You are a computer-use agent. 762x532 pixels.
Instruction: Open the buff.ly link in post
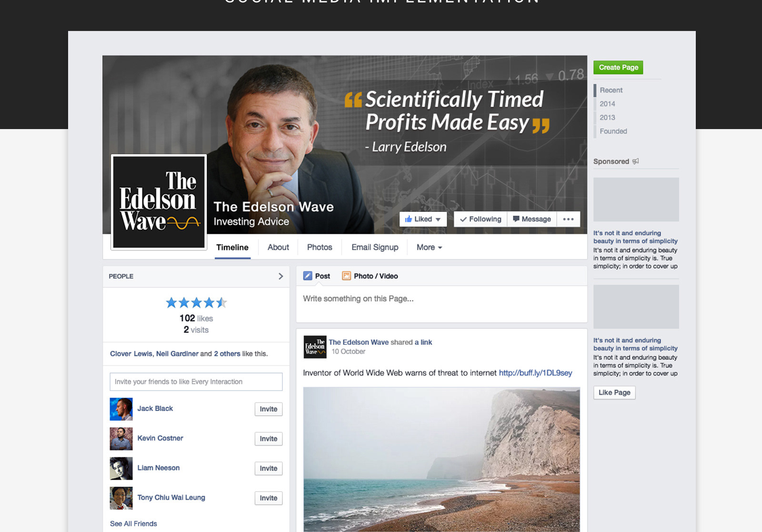point(535,373)
